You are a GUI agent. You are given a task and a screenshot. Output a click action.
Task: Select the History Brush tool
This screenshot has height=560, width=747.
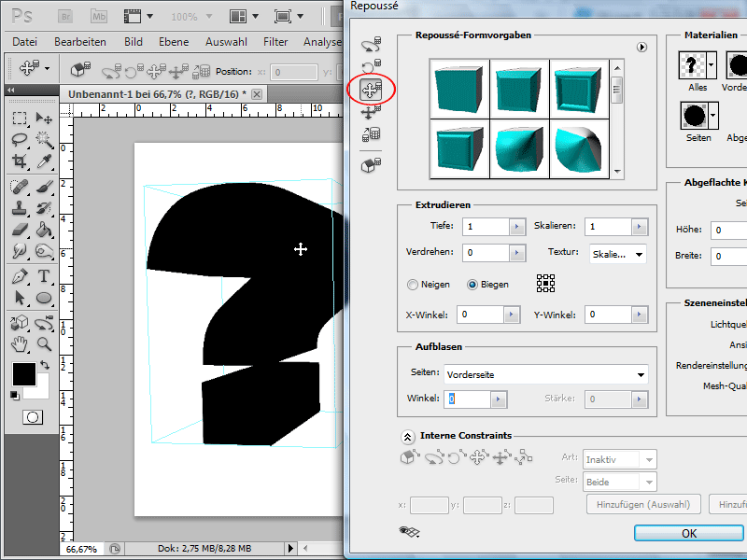click(44, 208)
